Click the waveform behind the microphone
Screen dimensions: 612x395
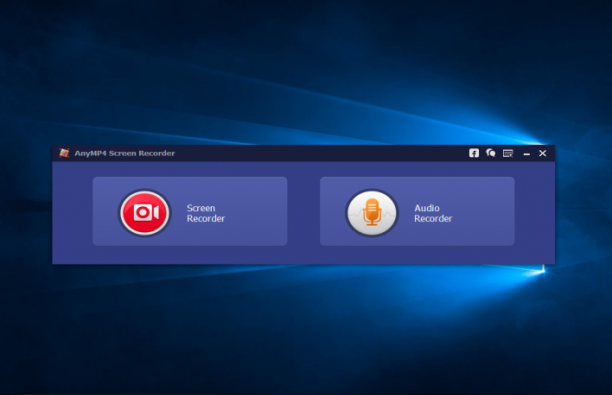[x=372, y=214]
